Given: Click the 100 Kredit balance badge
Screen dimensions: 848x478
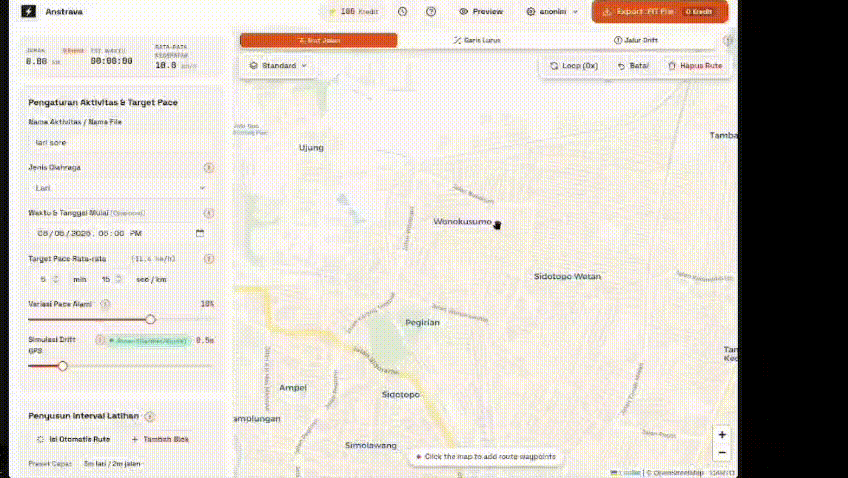Looking at the screenshot, I should [354, 11].
